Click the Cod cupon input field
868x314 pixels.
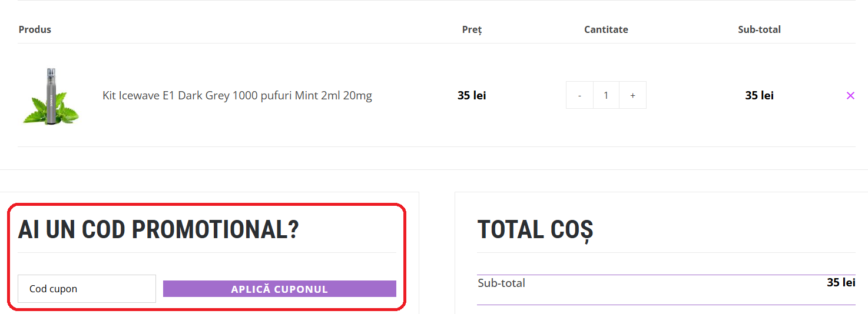pyautogui.click(x=87, y=289)
